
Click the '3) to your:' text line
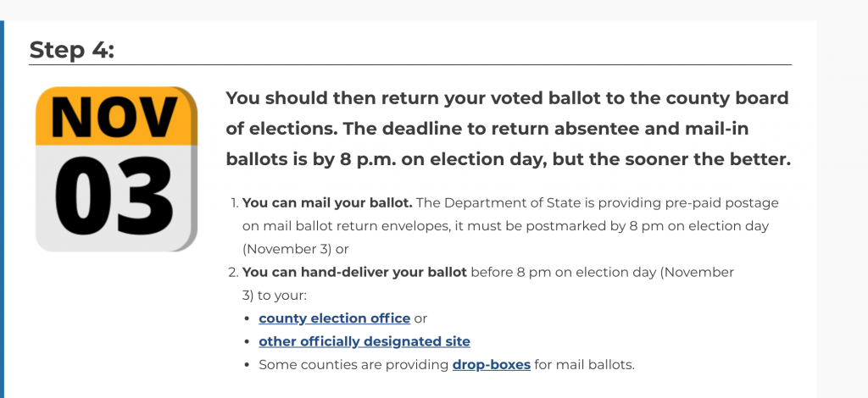(274, 296)
